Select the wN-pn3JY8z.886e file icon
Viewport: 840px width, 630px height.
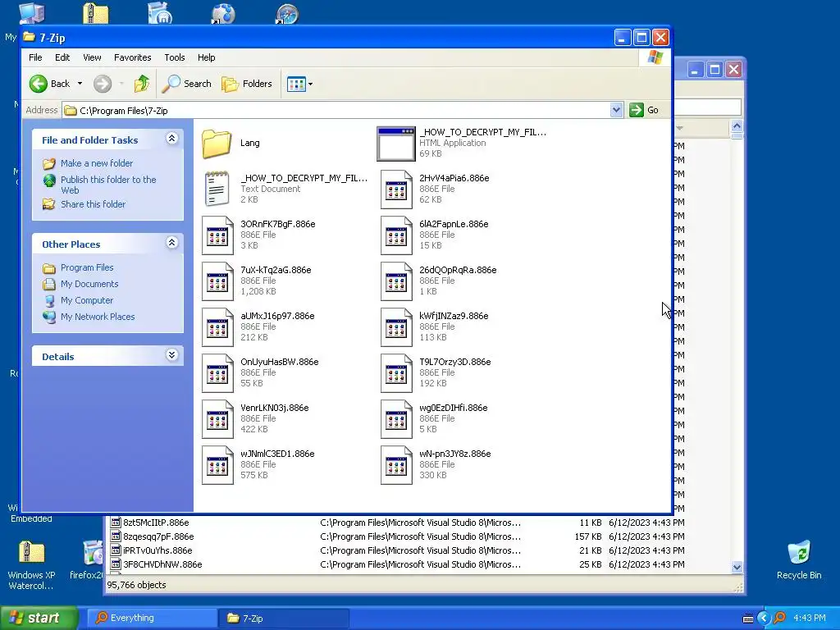[396, 466]
